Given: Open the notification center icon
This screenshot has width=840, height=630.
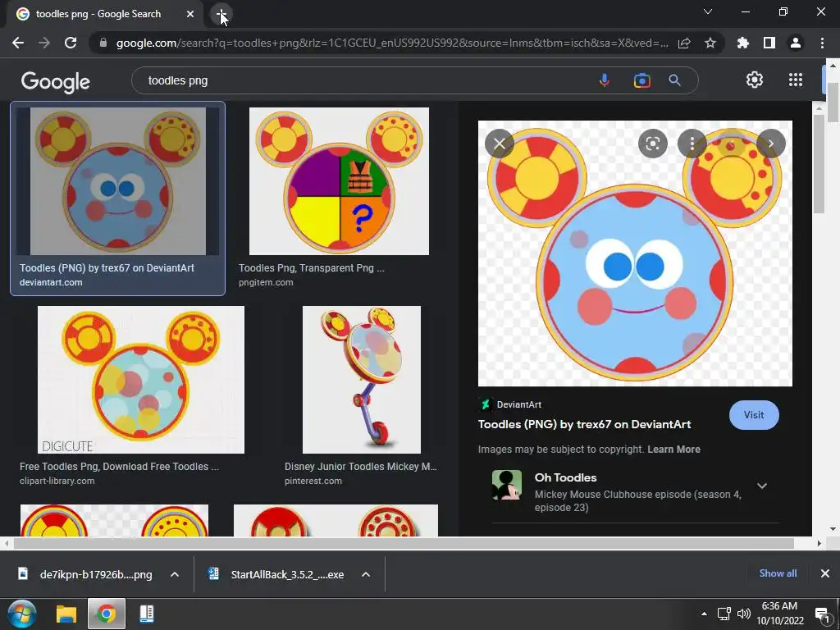Looking at the screenshot, I should [x=822, y=614].
